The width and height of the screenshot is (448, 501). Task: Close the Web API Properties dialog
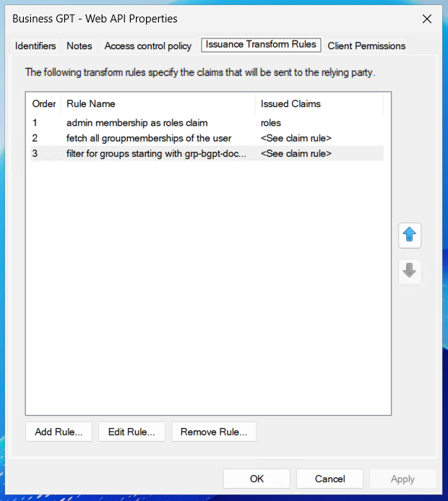coord(427,19)
